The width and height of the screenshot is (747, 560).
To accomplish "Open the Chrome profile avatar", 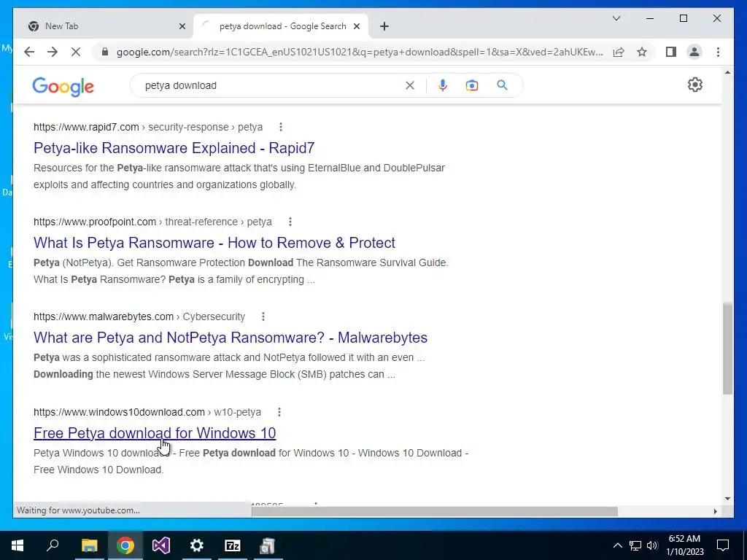I will pos(694,52).
